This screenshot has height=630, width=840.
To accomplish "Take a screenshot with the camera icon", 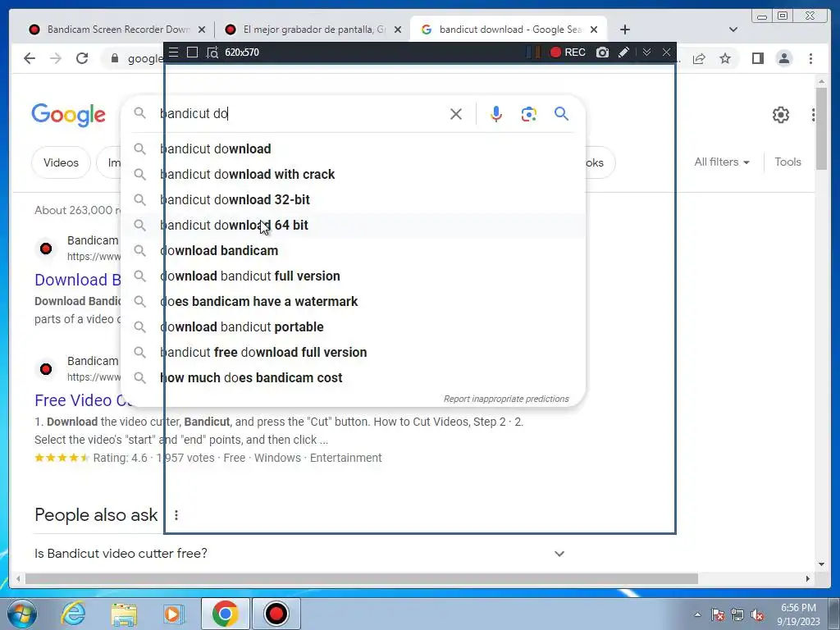I will pos(602,52).
